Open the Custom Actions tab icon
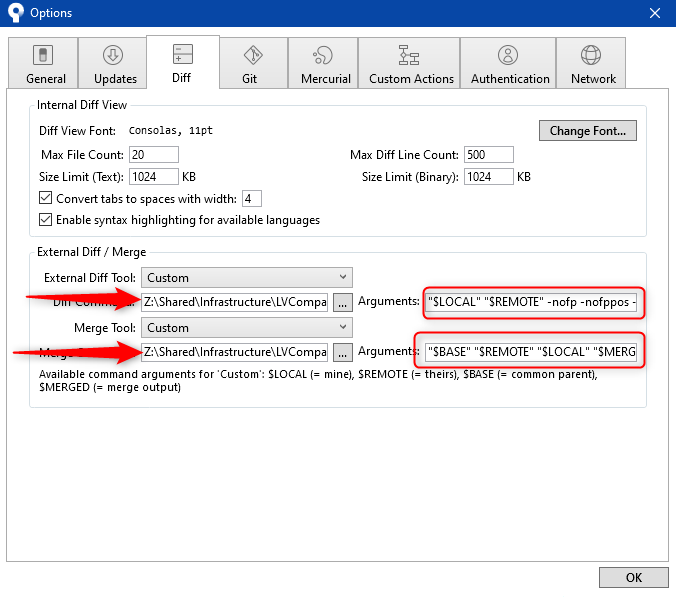Image resolution: width=676 pixels, height=597 pixels. click(410, 56)
